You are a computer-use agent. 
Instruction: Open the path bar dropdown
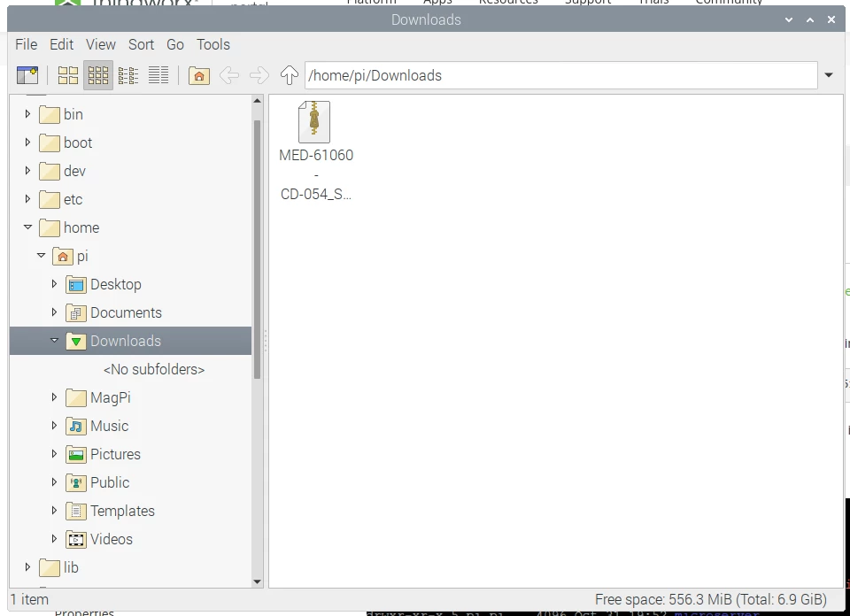(x=829, y=75)
